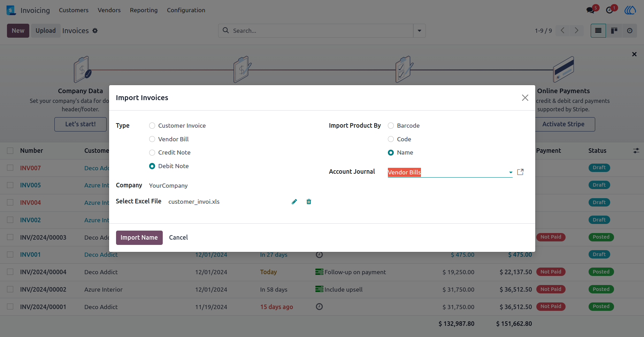Open the activities clock icon in header

pos(609,10)
